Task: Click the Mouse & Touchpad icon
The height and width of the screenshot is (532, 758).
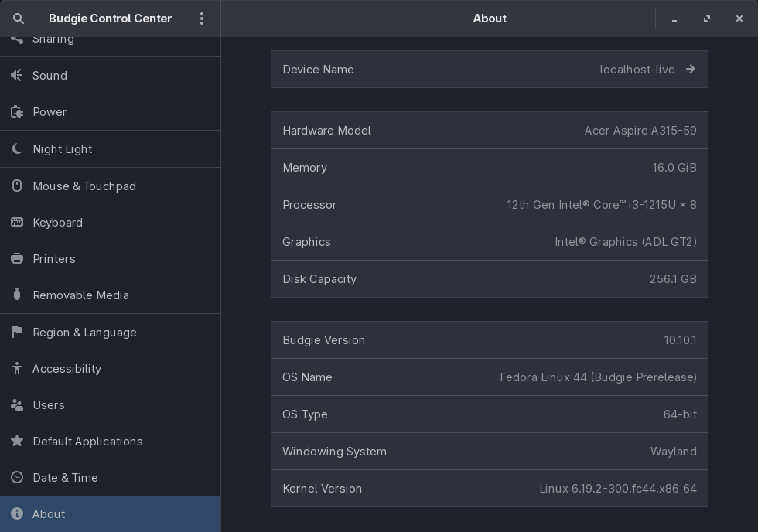Action: coord(17,186)
